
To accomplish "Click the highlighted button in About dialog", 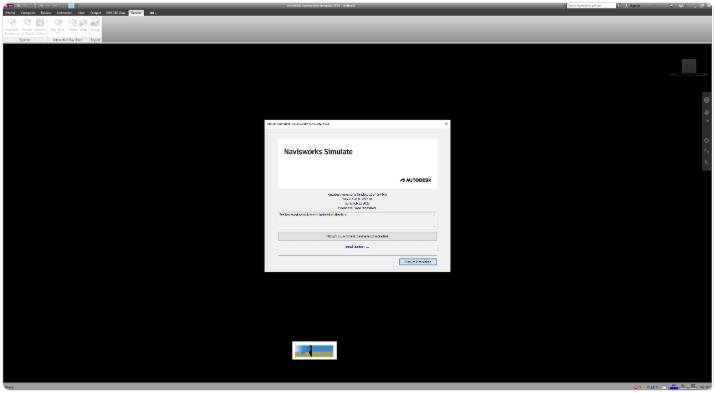I will (417, 262).
